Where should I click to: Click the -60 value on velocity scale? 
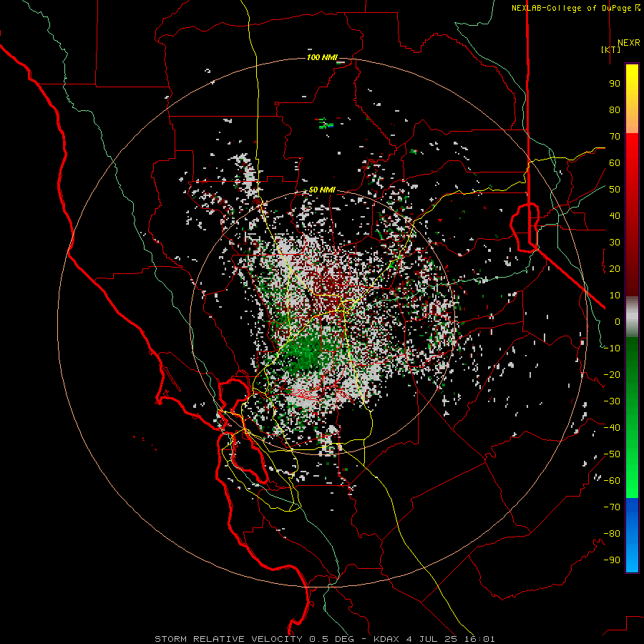click(612, 481)
